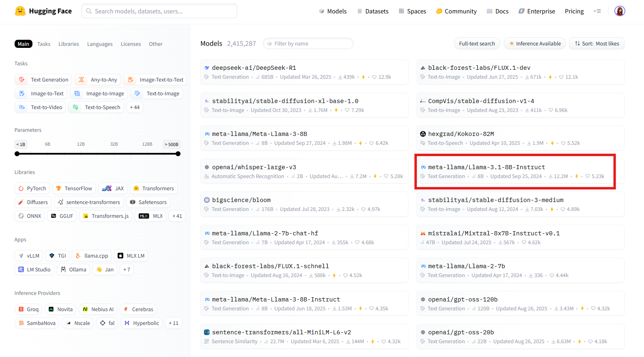The image size is (644, 357).
Task: Filter by Safetensors library
Action: click(x=148, y=202)
